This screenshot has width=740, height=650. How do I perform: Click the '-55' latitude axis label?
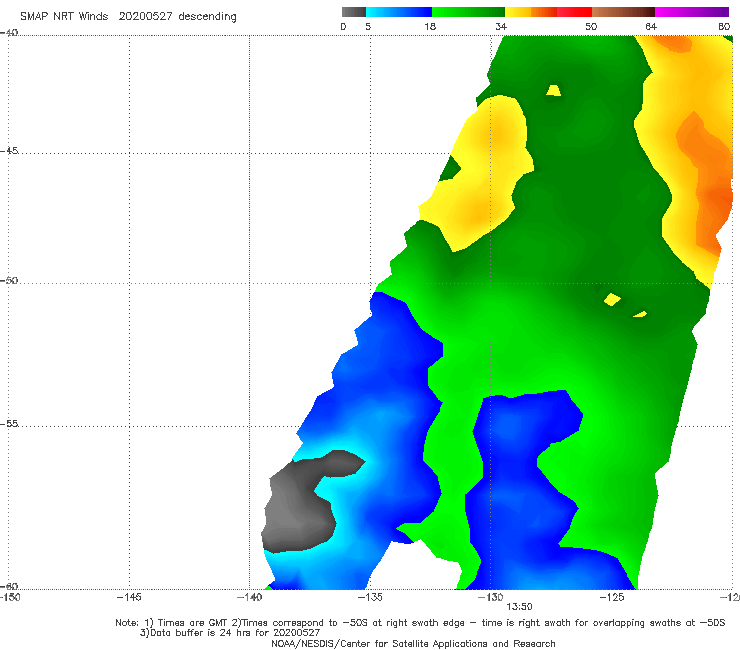click(x=9, y=423)
